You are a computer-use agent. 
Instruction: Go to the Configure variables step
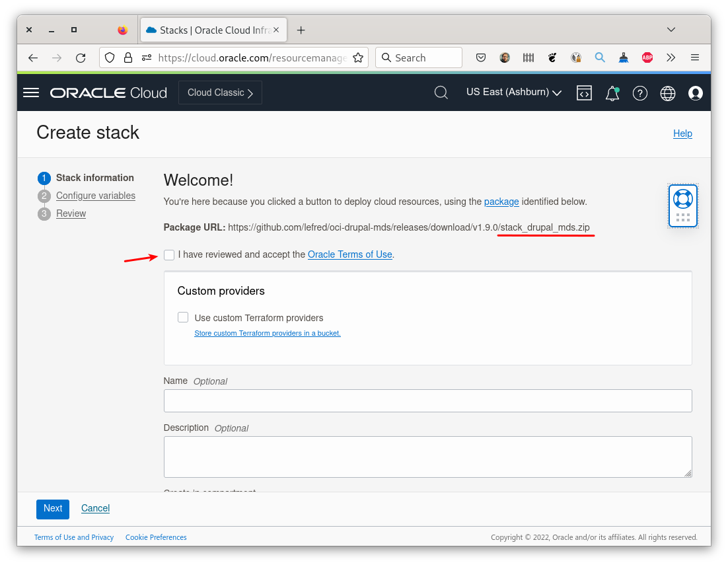pyautogui.click(x=95, y=196)
